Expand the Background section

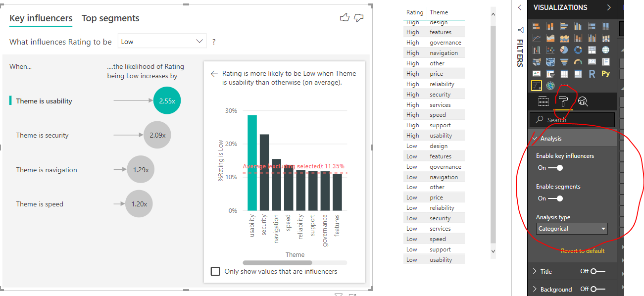(535, 289)
